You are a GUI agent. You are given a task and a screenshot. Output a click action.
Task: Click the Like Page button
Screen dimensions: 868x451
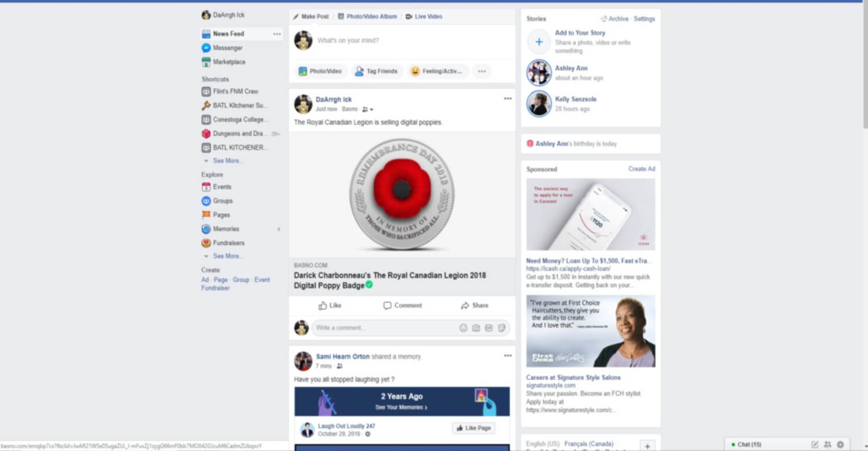[x=473, y=428]
